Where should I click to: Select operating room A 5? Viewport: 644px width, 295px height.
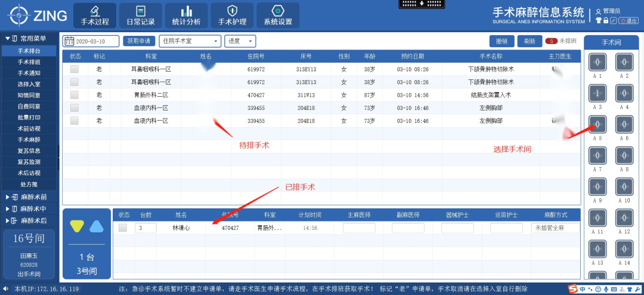coord(597,124)
